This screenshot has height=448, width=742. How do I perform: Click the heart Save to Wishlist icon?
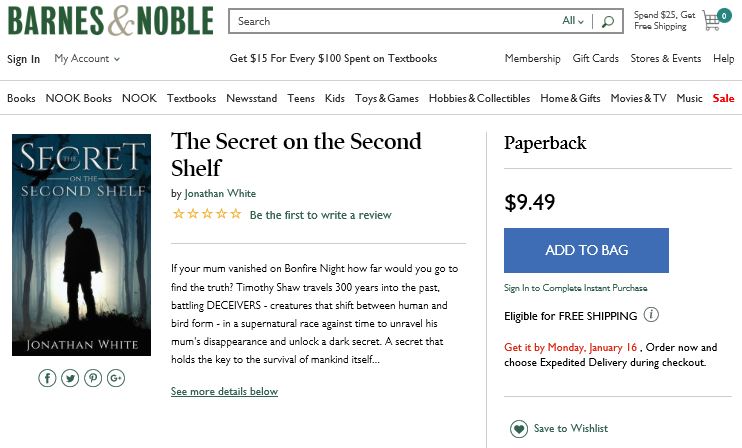(518, 428)
